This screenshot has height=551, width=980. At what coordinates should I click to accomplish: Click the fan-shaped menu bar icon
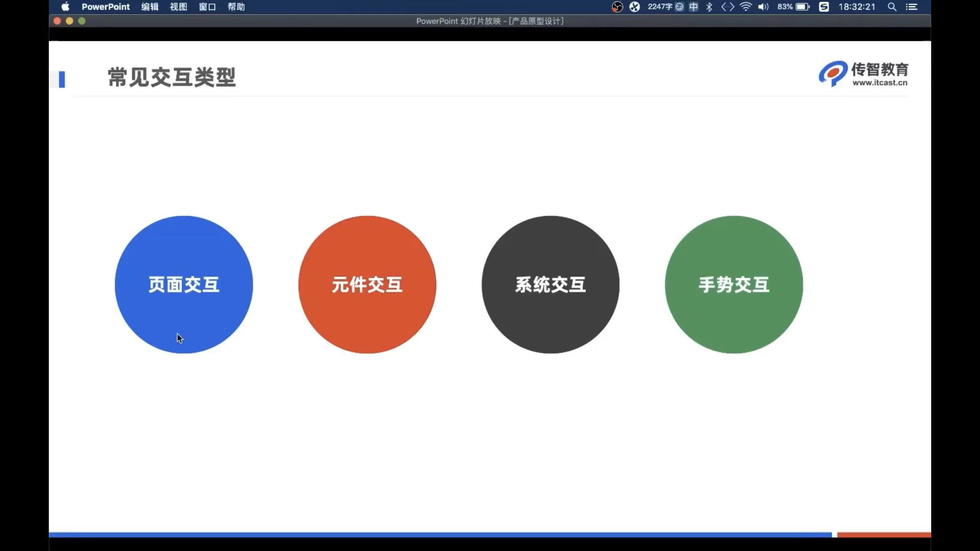click(x=635, y=7)
